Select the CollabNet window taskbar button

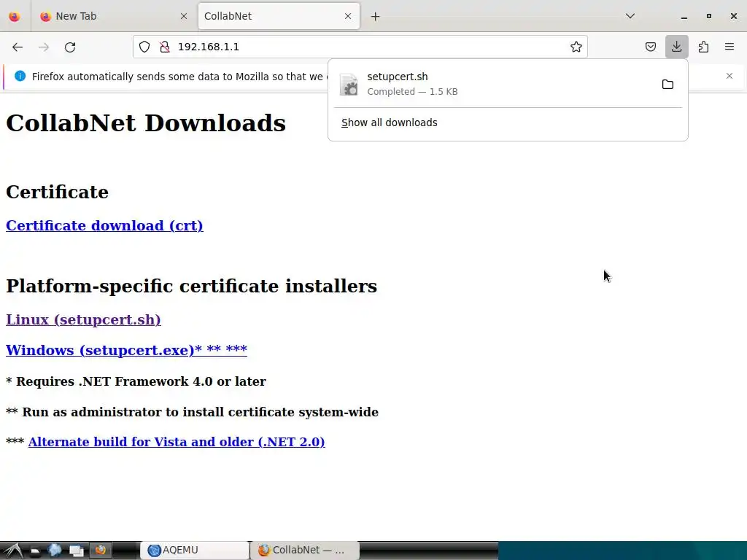tap(305, 551)
